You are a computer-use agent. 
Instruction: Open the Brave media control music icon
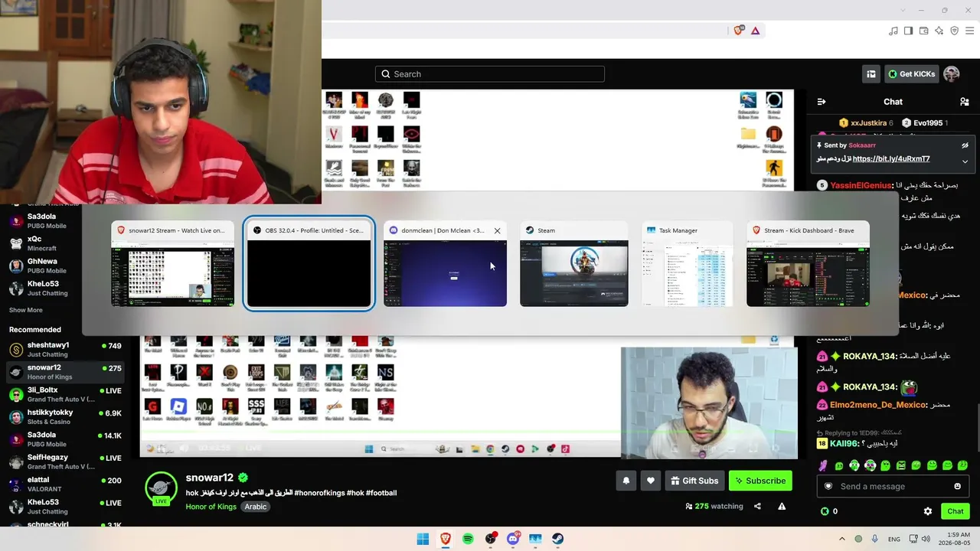pyautogui.click(x=893, y=31)
